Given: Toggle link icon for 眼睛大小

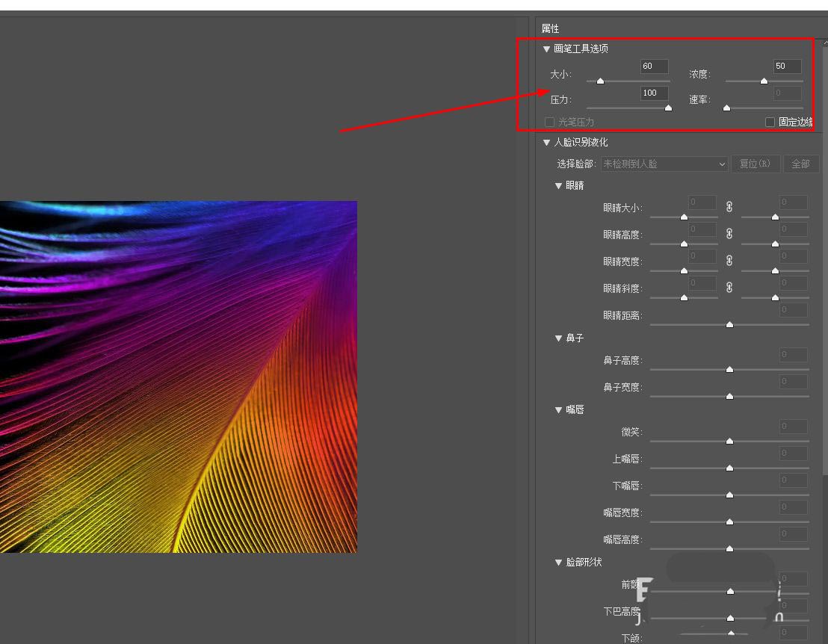Looking at the screenshot, I should click(729, 207).
